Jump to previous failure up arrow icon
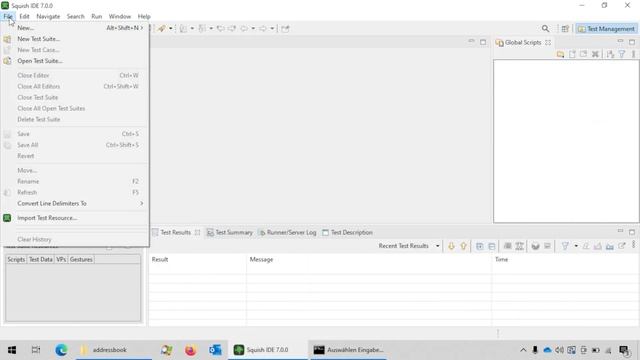Viewport: 640px width, 360px height. [x=463, y=246]
